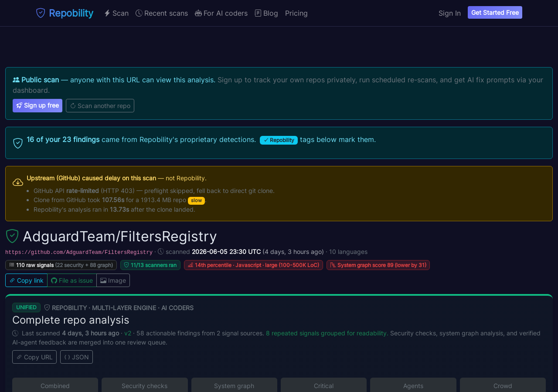Screen dimensions: 558x392
Task: Click the cloud download icon in delay notice
Action: 18,182
